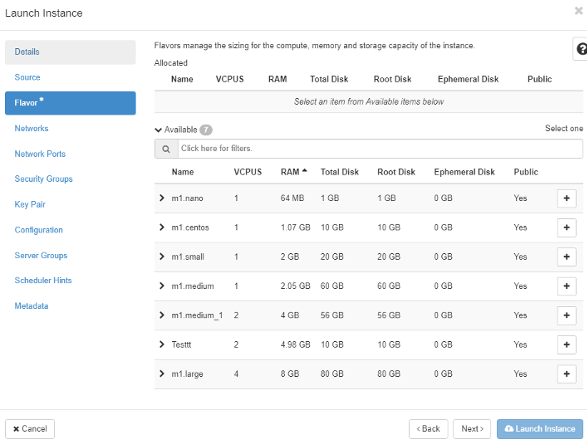Cancel the Launch Instance dialog
587x444 pixels.
(30, 429)
